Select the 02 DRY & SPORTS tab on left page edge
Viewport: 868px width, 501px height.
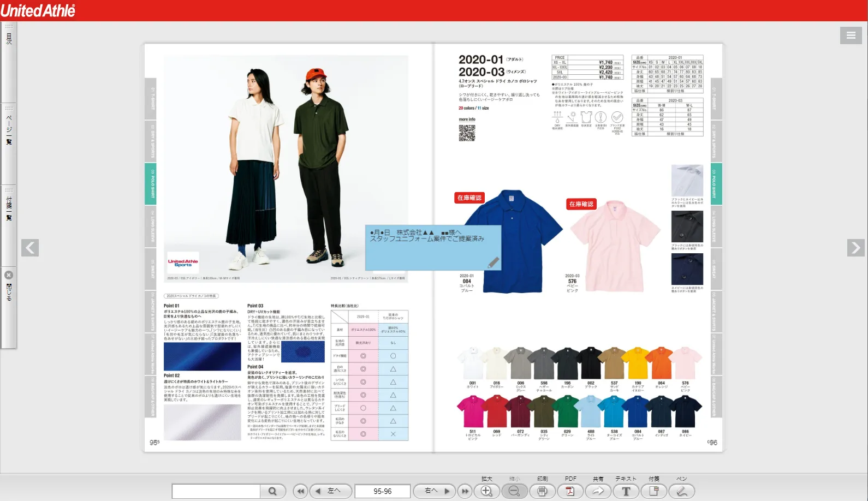pos(151,141)
